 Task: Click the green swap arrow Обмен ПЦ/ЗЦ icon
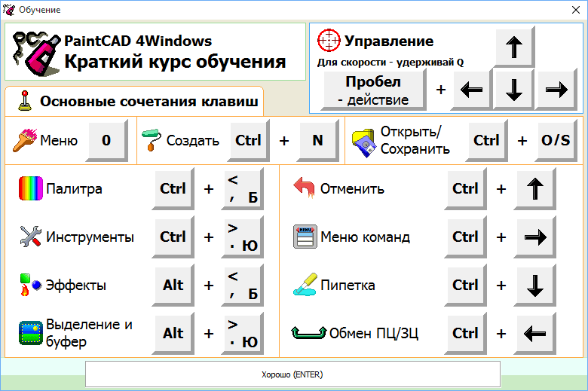click(x=308, y=332)
